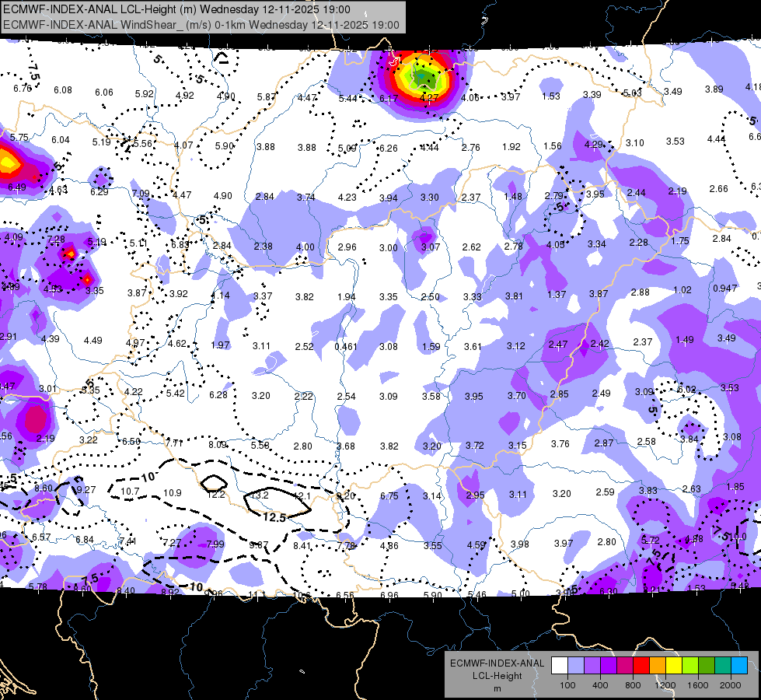
Task: Click the legend label 400
Action: point(600,685)
